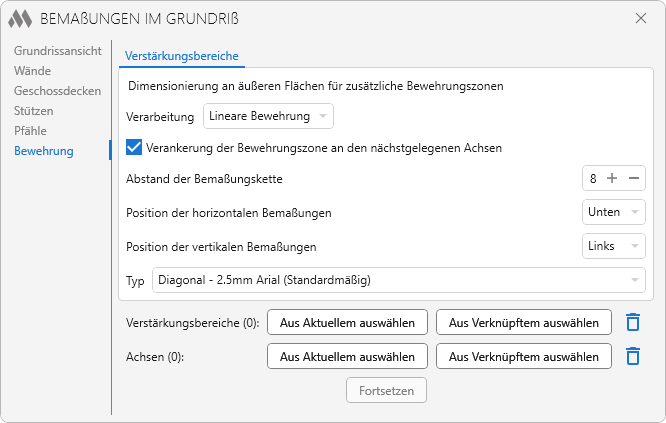
Task: Close the Bemaßungen im Grundriß dialog
Action: (641, 18)
